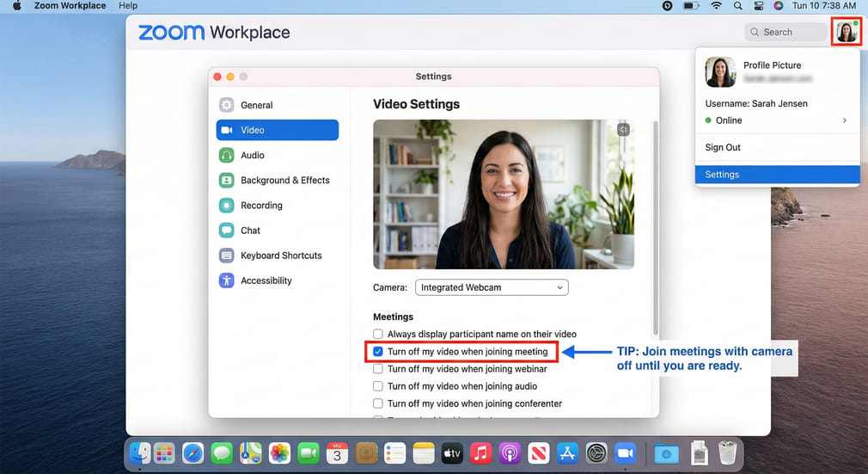Click the rotate camera icon on preview
The image size is (868, 474).
pyautogui.click(x=624, y=129)
